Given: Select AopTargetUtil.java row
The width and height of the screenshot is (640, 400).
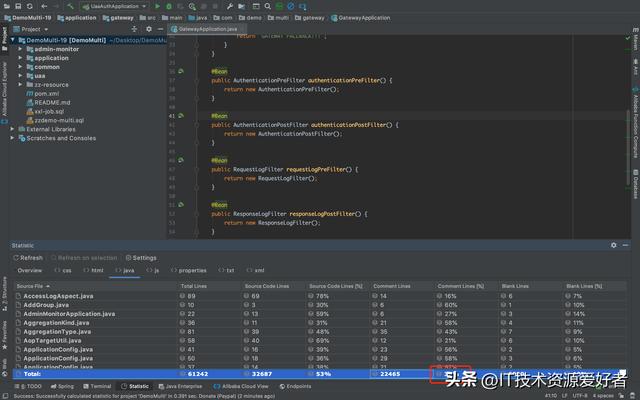Looking at the screenshot, I should 320,340.
